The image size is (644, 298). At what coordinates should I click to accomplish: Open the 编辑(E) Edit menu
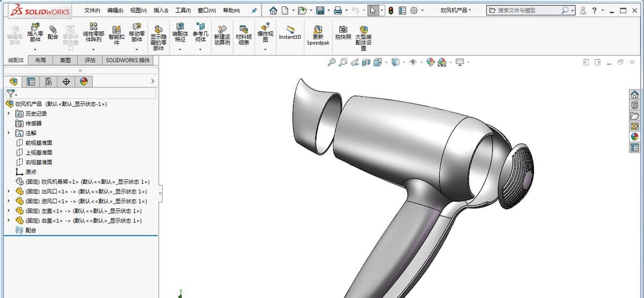tap(115, 10)
